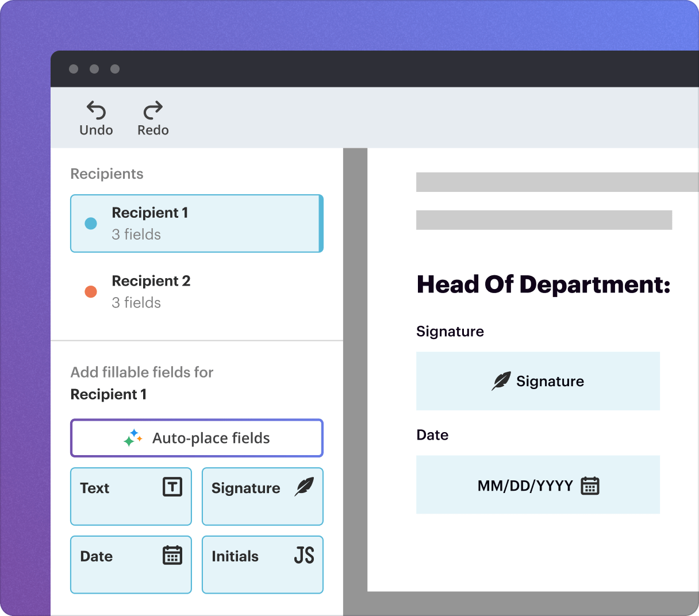Click Auto-place fields
The width and height of the screenshot is (699, 616).
(197, 438)
